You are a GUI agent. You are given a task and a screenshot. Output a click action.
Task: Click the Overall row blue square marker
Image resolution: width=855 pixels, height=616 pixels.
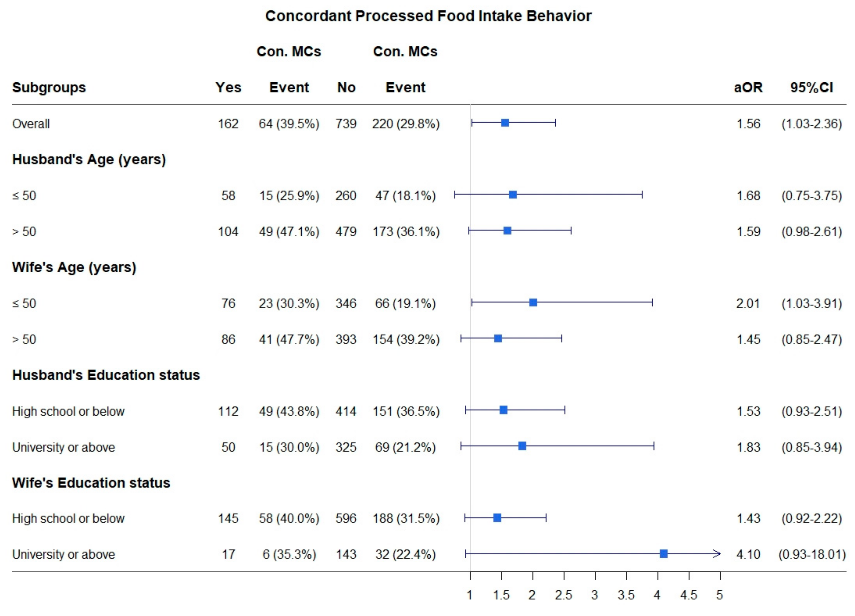pos(505,123)
